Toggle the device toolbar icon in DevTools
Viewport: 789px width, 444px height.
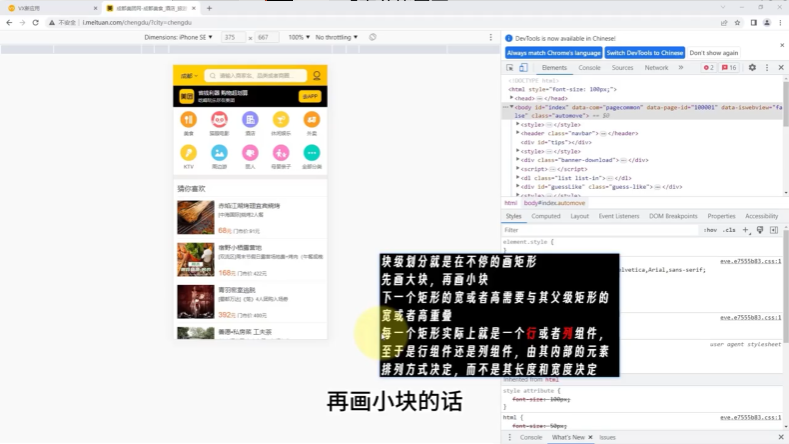click(523, 67)
